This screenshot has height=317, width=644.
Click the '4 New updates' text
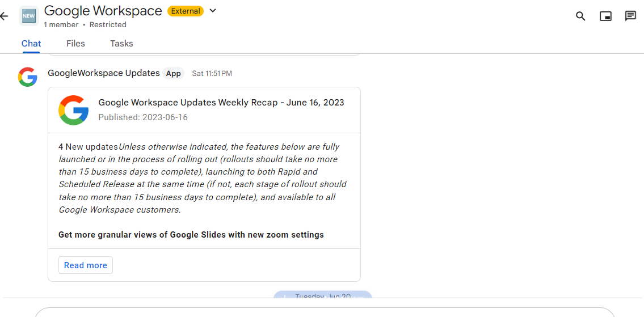pyautogui.click(x=89, y=147)
